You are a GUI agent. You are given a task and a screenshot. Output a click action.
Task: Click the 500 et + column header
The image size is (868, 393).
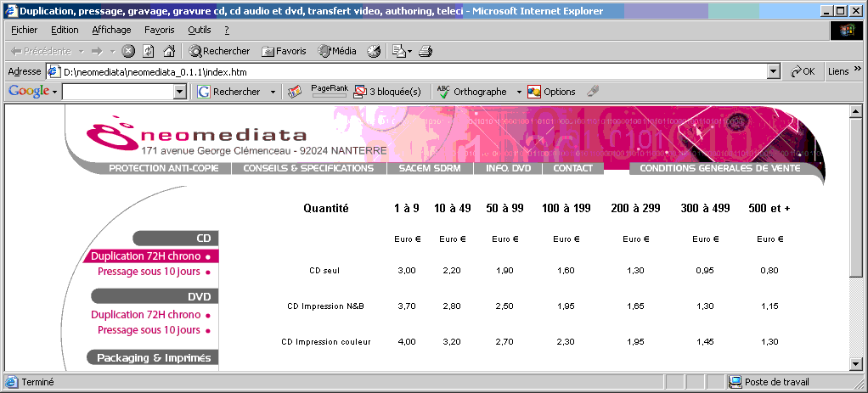point(769,209)
